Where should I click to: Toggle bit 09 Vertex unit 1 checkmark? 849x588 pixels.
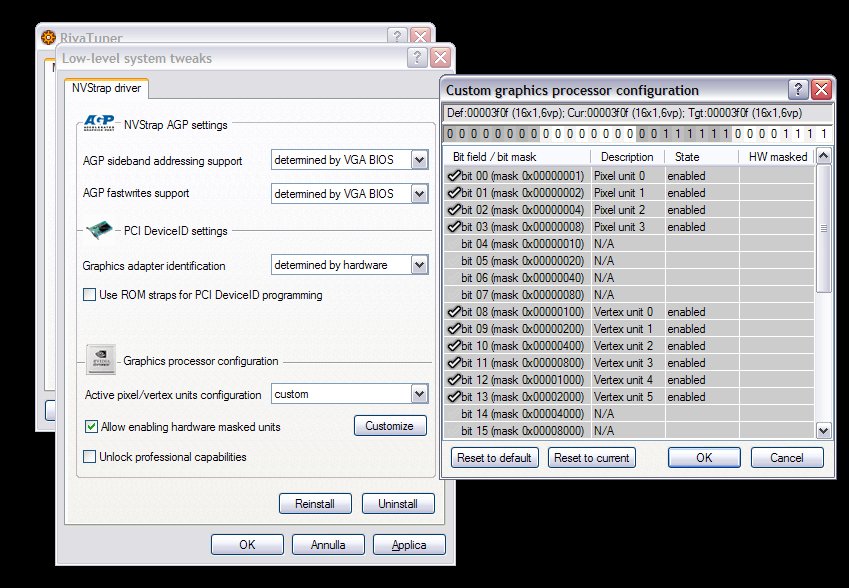coord(454,329)
